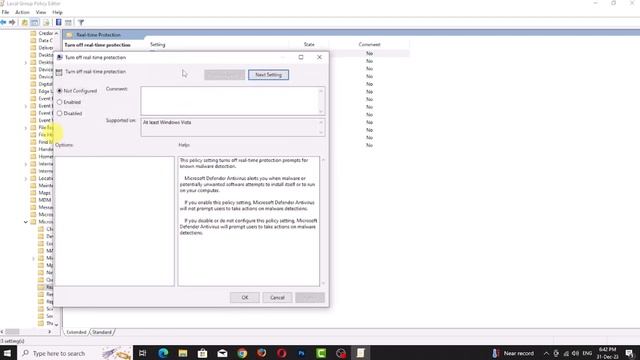Click the Windows Start button
640x360 pixels.
tap(7, 353)
